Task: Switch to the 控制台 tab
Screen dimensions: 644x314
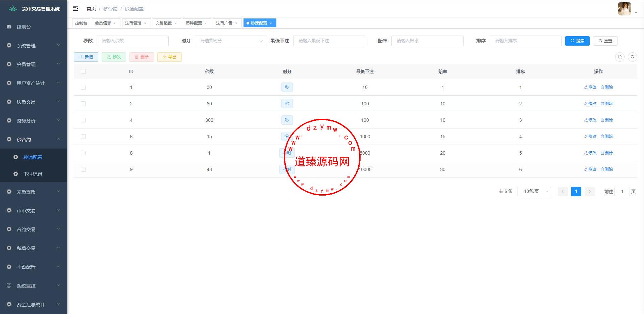Action: coord(81,23)
